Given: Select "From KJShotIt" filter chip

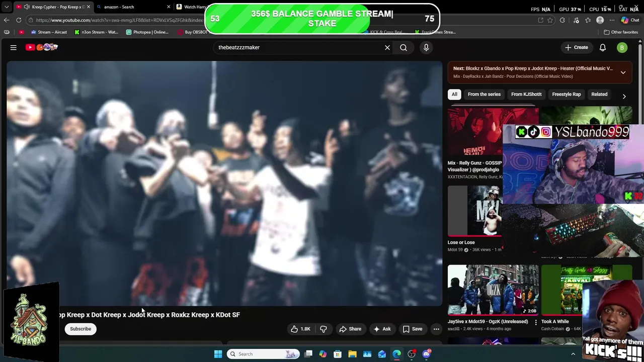Looking at the screenshot, I should click(526, 95).
